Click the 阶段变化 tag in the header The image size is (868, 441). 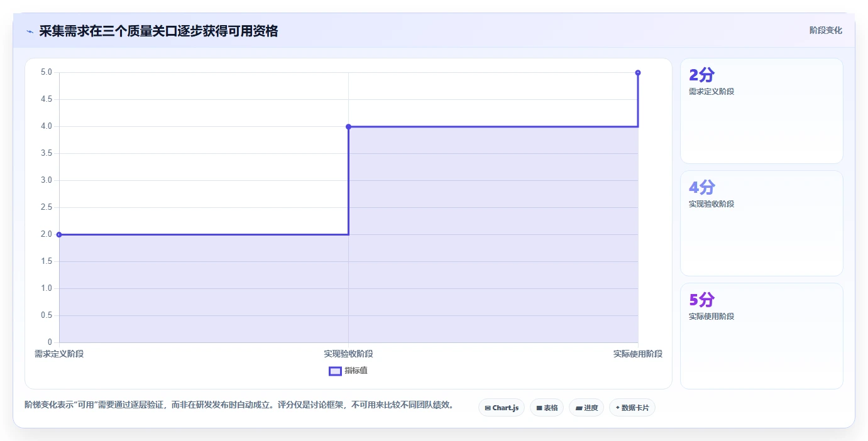(x=826, y=30)
